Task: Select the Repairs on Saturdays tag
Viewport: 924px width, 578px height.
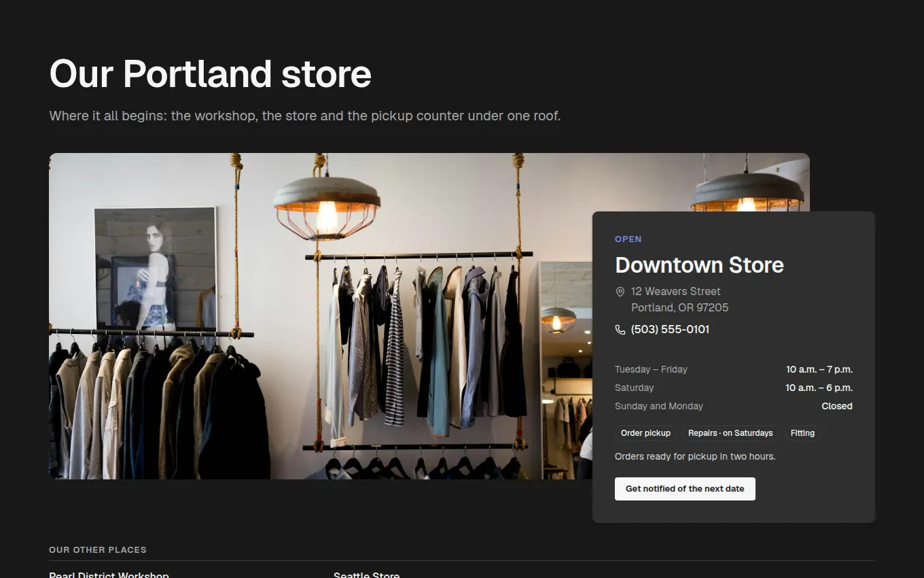Action: pos(730,433)
